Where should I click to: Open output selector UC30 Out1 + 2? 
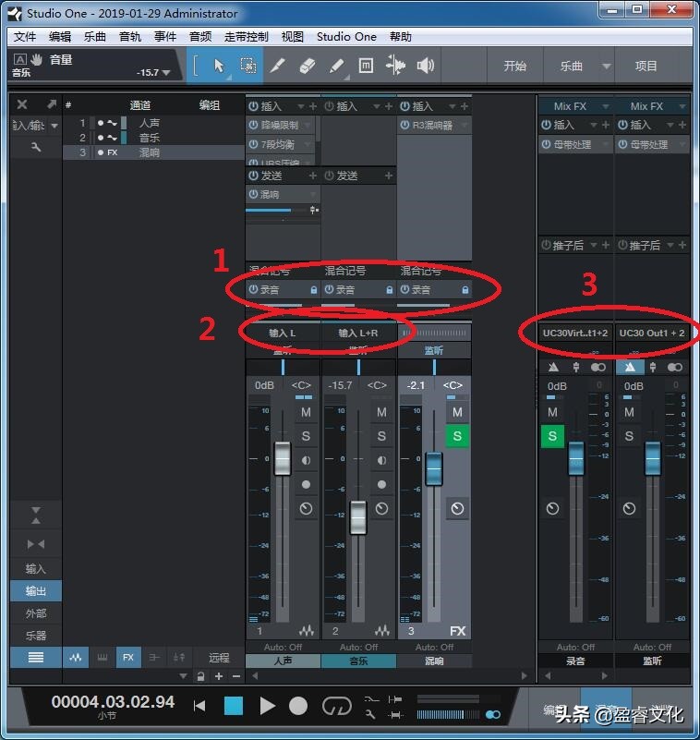(x=652, y=334)
